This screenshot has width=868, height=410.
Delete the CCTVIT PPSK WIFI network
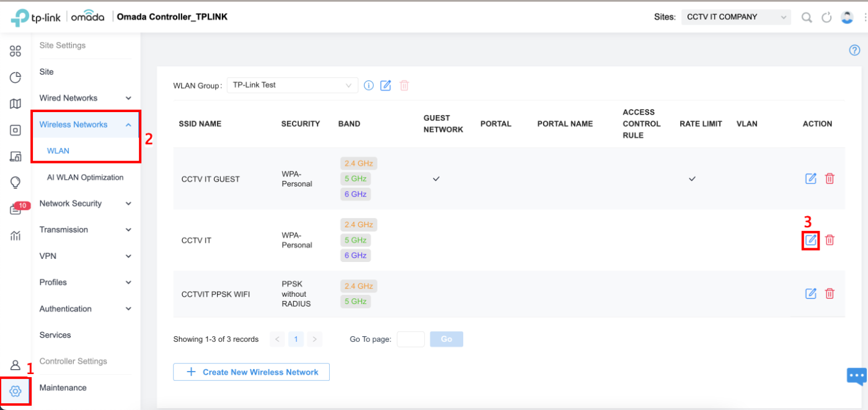pos(830,294)
